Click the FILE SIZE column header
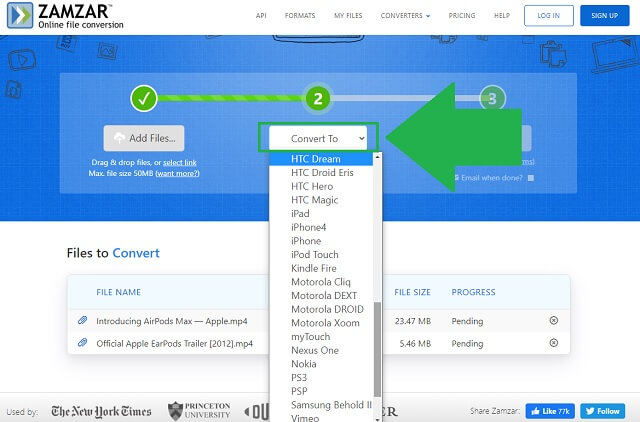Image resolution: width=640 pixels, height=422 pixels. coord(412,292)
